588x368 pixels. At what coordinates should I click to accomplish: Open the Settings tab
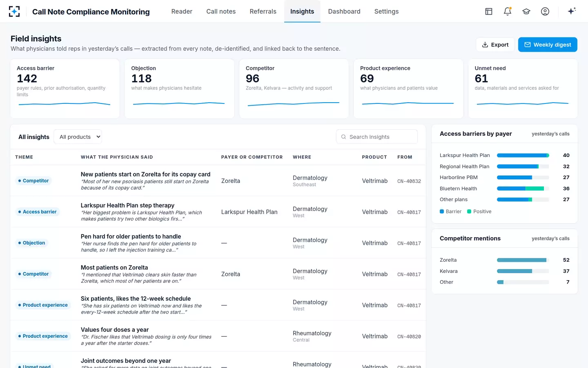click(386, 11)
